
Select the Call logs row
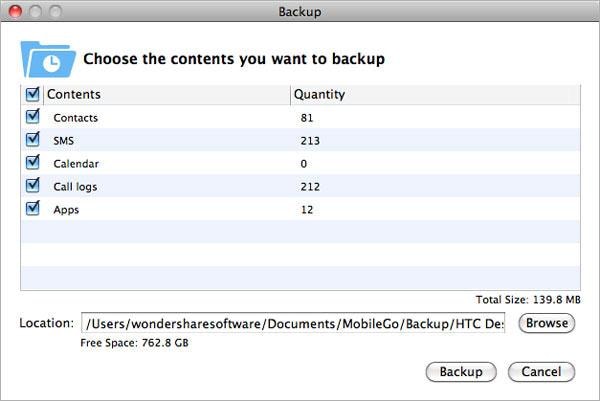75,187
